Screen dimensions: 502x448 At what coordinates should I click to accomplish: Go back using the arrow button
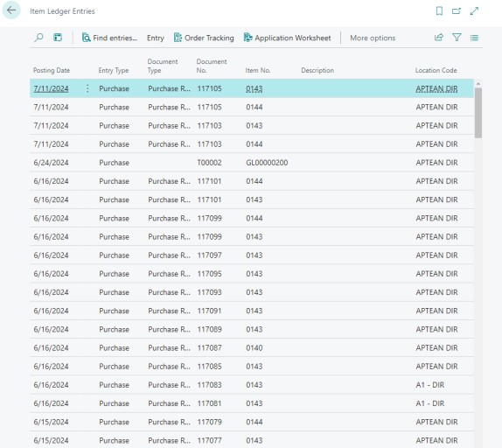11,10
